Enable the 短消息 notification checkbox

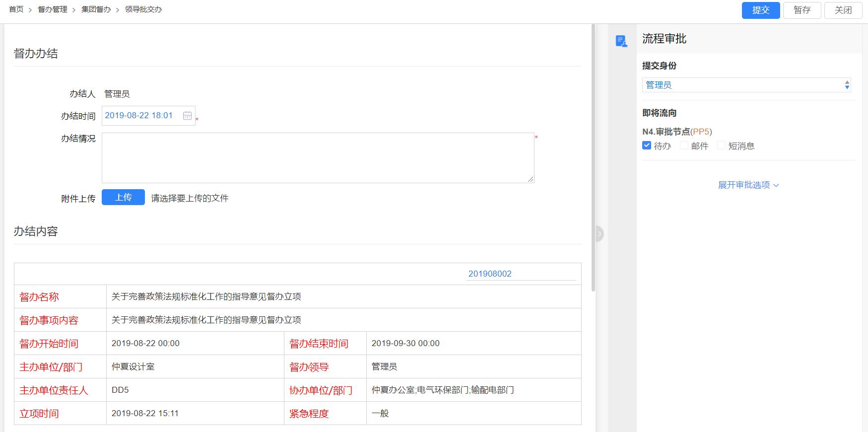pyautogui.click(x=721, y=145)
